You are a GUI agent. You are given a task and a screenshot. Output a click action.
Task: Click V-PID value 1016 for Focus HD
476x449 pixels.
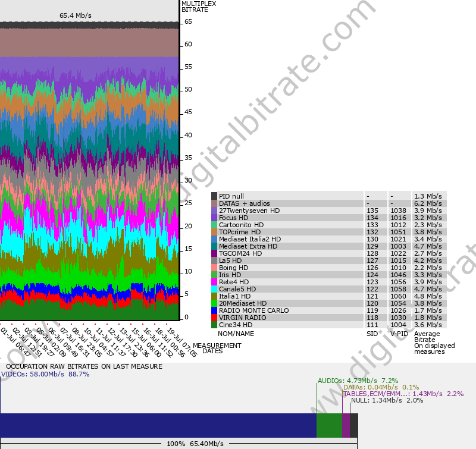398,218
